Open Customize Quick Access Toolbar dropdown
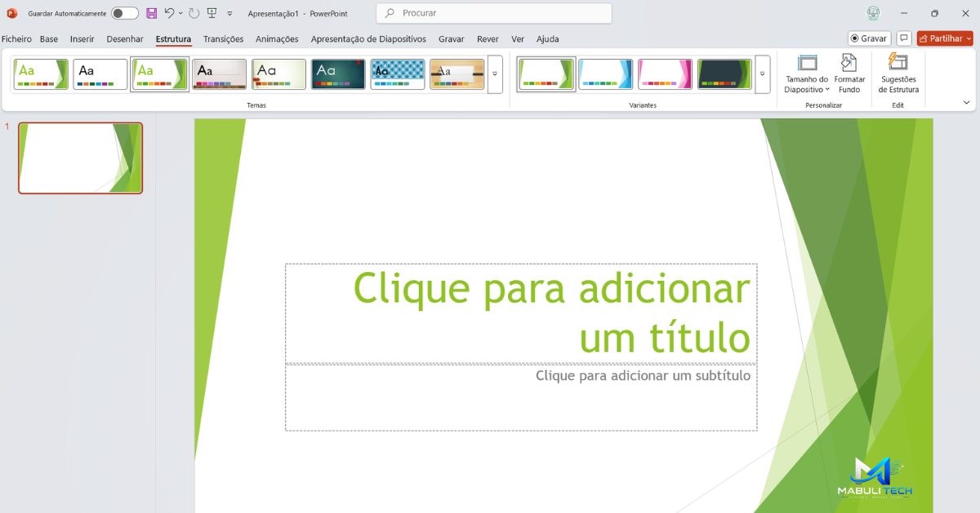Image resolution: width=980 pixels, height=513 pixels. pos(229,14)
